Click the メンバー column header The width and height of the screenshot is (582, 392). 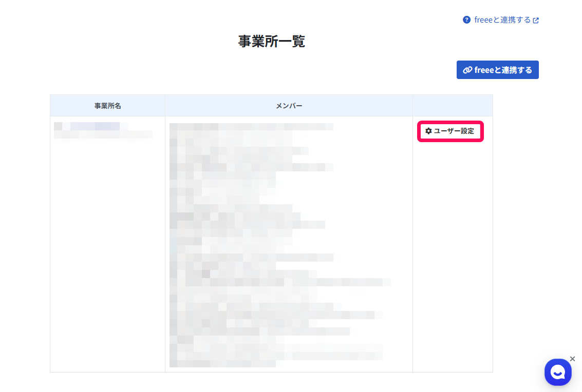[289, 106]
